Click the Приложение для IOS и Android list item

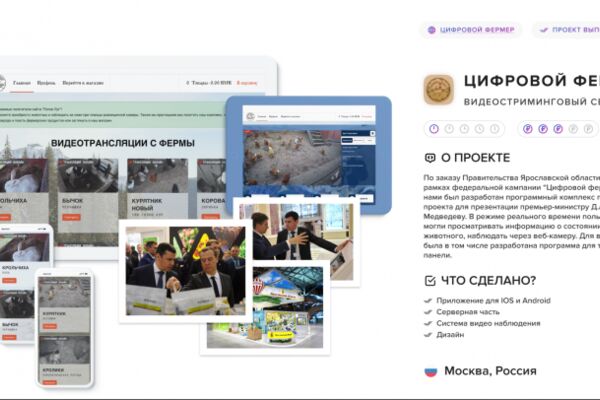(493, 301)
